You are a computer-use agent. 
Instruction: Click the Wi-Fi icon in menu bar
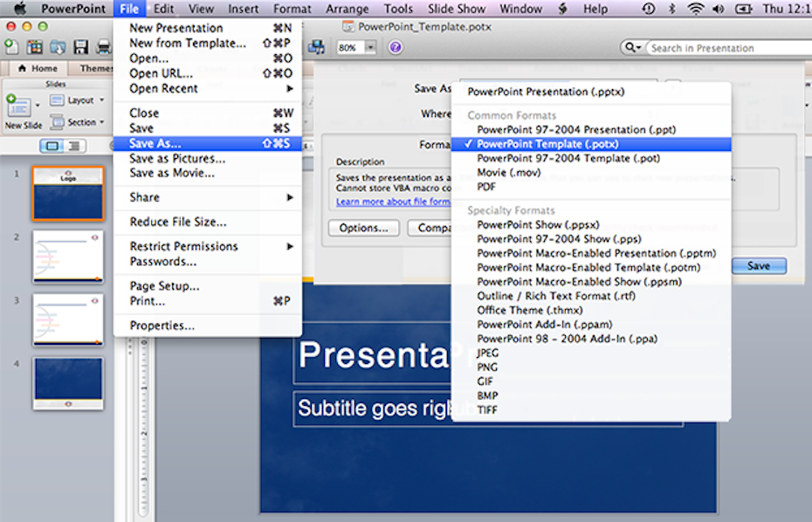[x=696, y=9]
